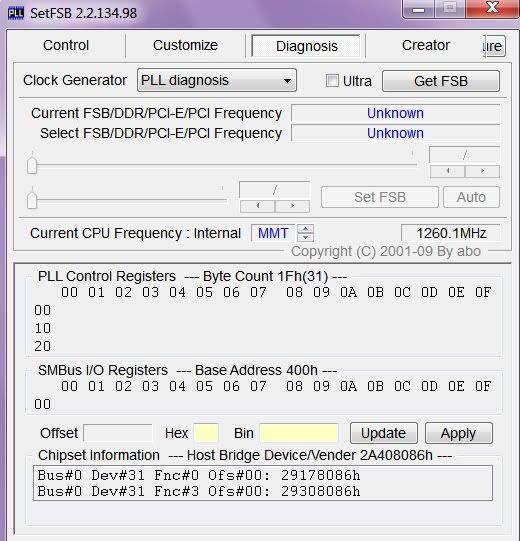This screenshot has height=541, width=520.
Task: Click the MMT spinner down arrow
Action: click(x=305, y=237)
